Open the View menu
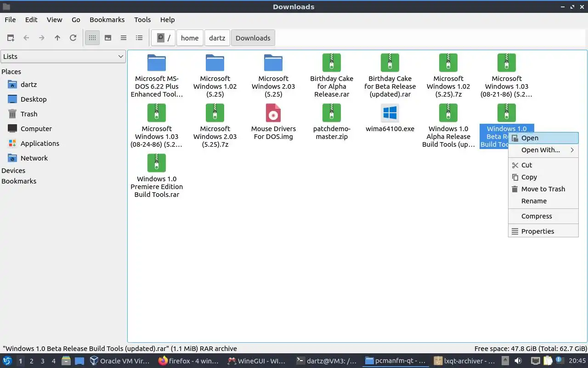 point(54,19)
